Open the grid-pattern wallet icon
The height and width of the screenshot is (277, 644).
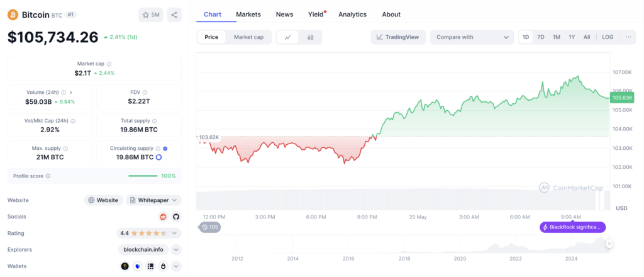pyautogui.click(x=150, y=266)
